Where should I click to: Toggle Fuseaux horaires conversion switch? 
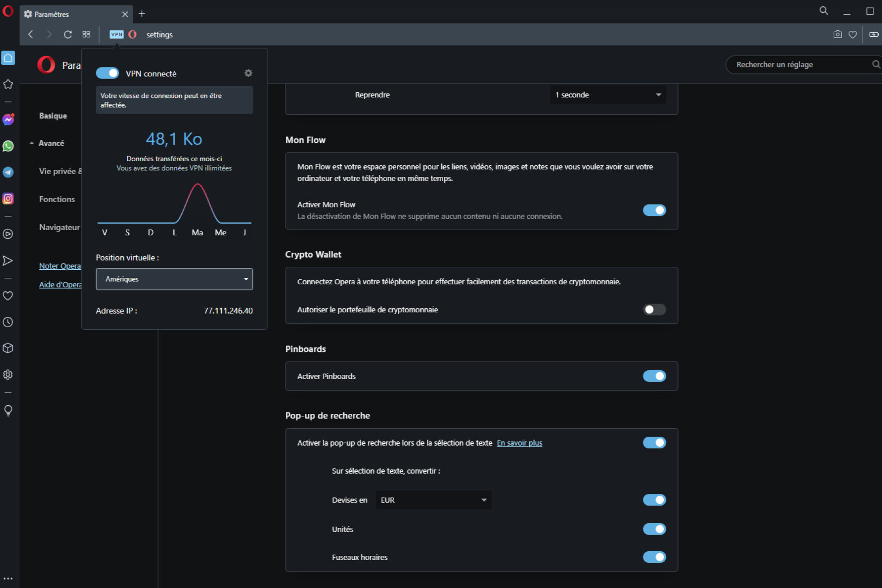point(654,557)
